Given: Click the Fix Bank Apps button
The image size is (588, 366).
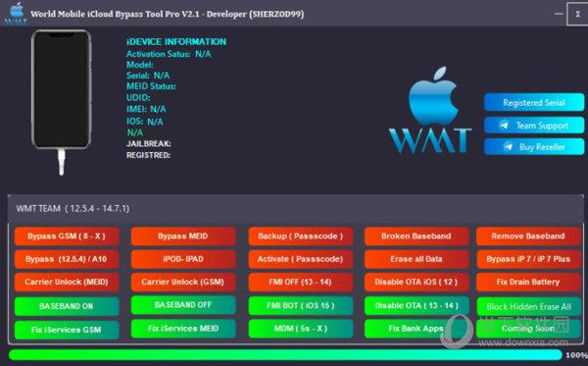Looking at the screenshot, I should click(416, 329).
